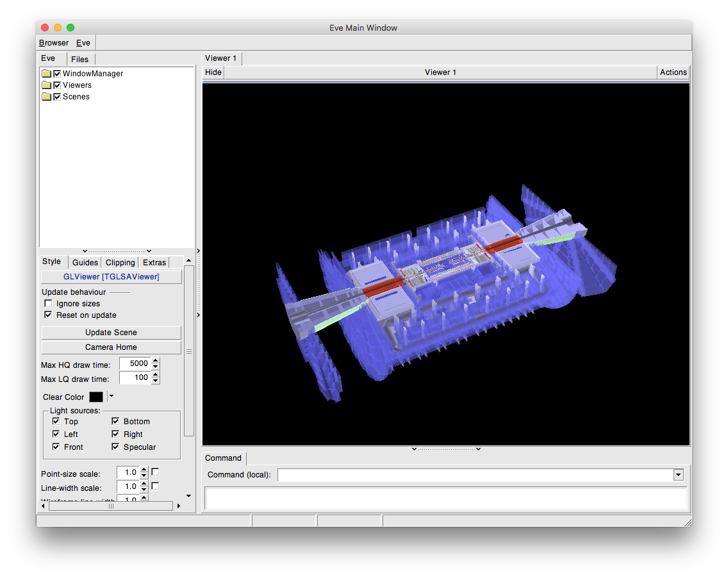This screenshot has width=728, height=578.
Task: Expand the Command (local) combo box
Action: click(x=678, y=475)
